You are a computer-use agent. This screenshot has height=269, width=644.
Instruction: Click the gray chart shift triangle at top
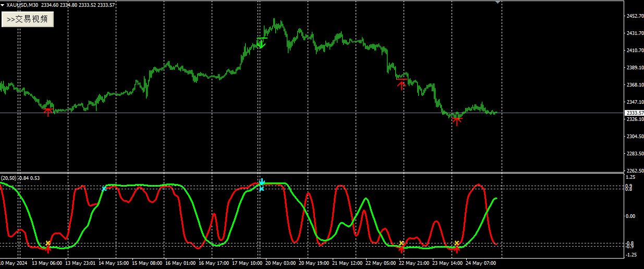pos(498,2)
